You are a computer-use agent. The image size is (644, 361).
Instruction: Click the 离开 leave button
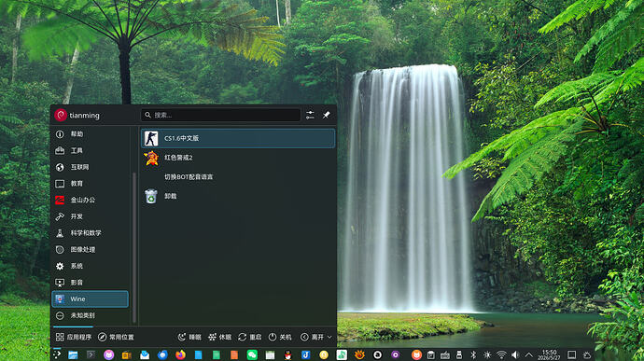[312, 337]
